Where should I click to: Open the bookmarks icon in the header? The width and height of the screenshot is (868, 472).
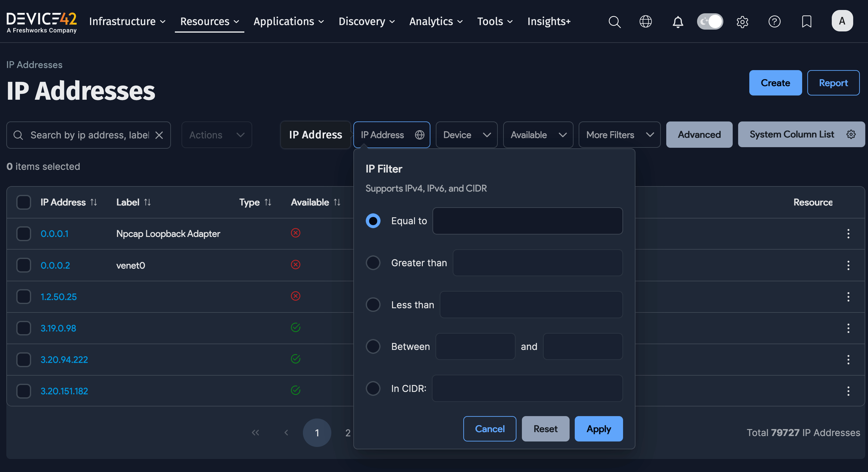807,21
